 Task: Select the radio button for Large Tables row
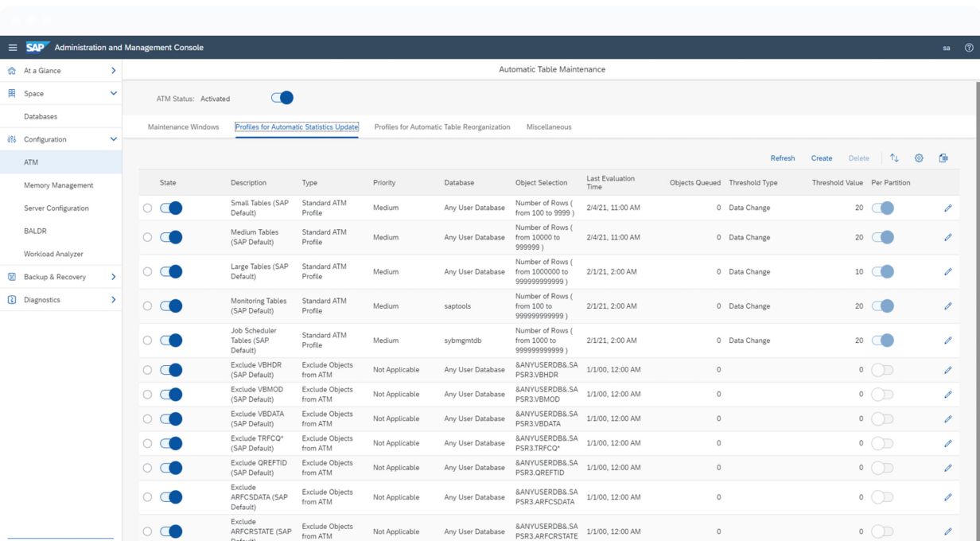147,272
